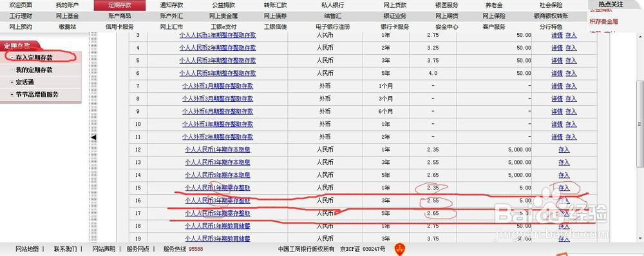The height and width of the screenshot is (256, 644).
Task: Open 银商银权转账 menu item
Action: 551,16
